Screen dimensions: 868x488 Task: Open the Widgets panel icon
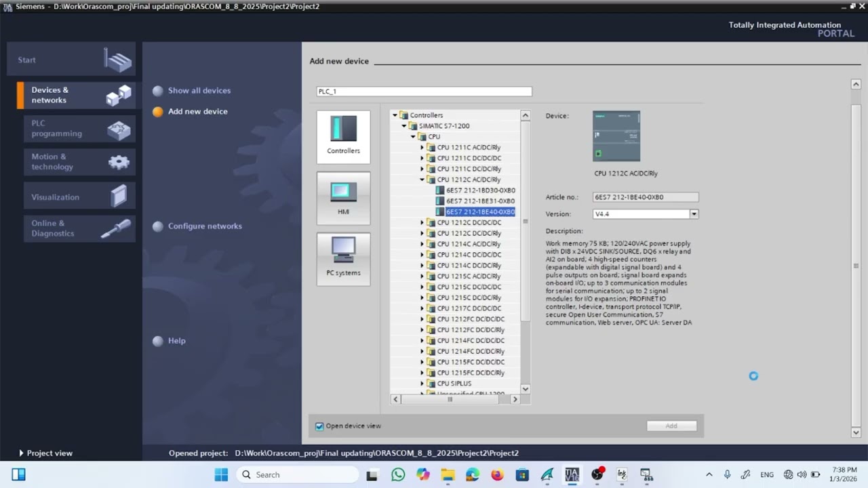[x=18, y=474]
